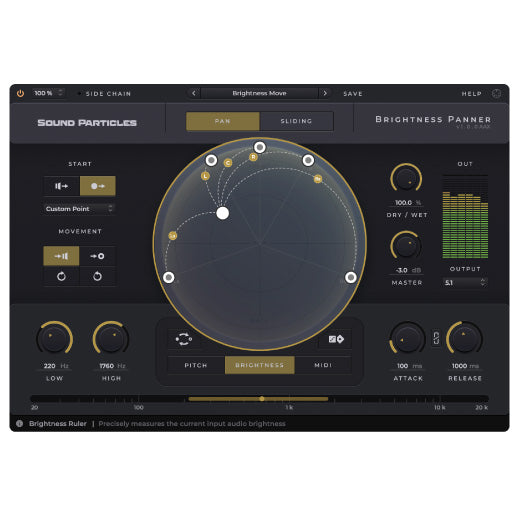Click the output level meter
Screen dimensions: 519x519
click(465, 217)
